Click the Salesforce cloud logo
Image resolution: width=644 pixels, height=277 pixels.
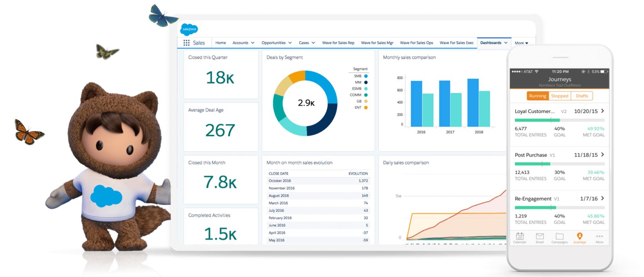(189, 29)
